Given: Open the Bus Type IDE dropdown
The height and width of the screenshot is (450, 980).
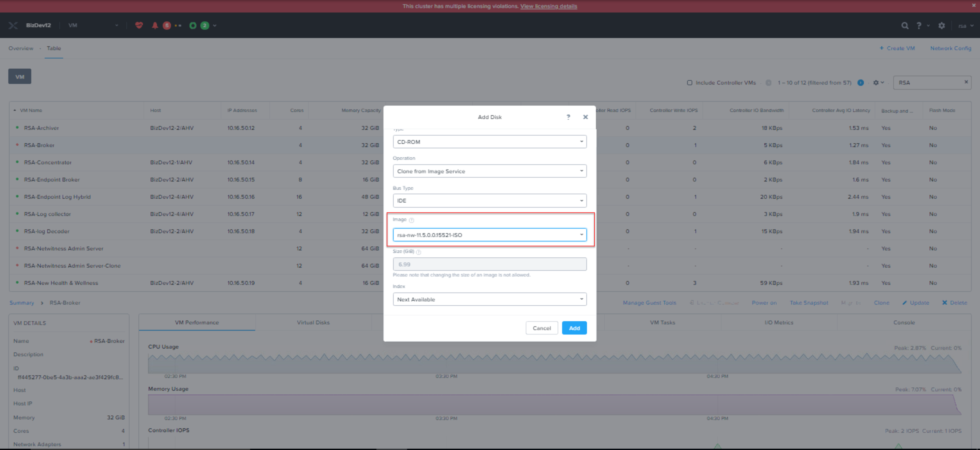Looking at the screenshot, I should click(x=489, y=201).
